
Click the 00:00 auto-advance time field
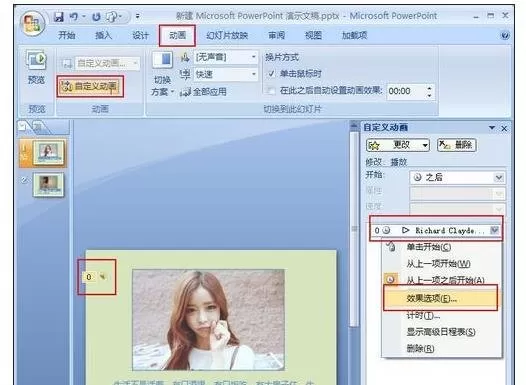406,91
